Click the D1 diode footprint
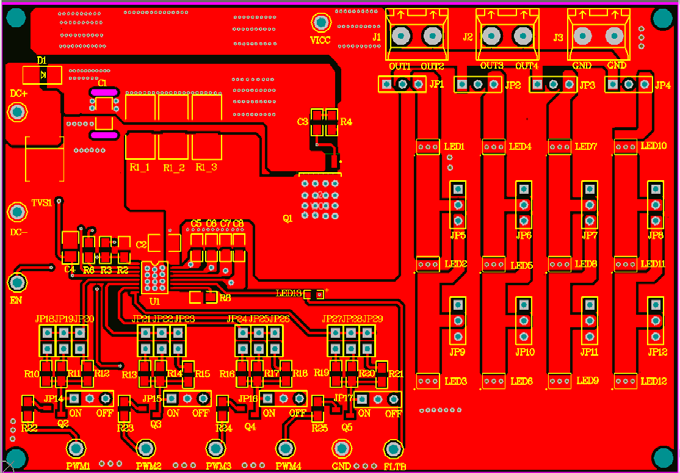This screenshot has width=680, height=473. pyautogui.click(x=42, y=74)
